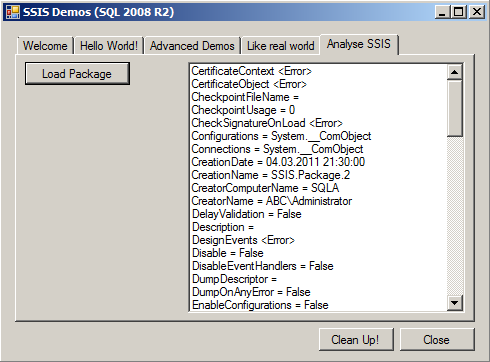490x362 pixels.
Task: Click the Close button at bottom
Action: pos(437,340)
